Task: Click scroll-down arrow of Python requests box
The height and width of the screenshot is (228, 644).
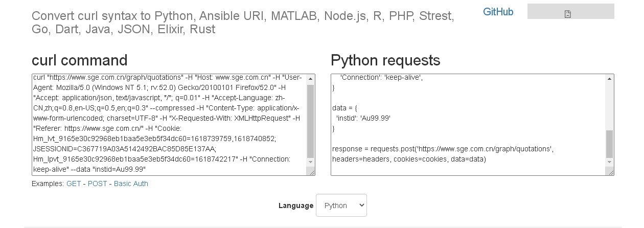Action: [x=609, y=163]
